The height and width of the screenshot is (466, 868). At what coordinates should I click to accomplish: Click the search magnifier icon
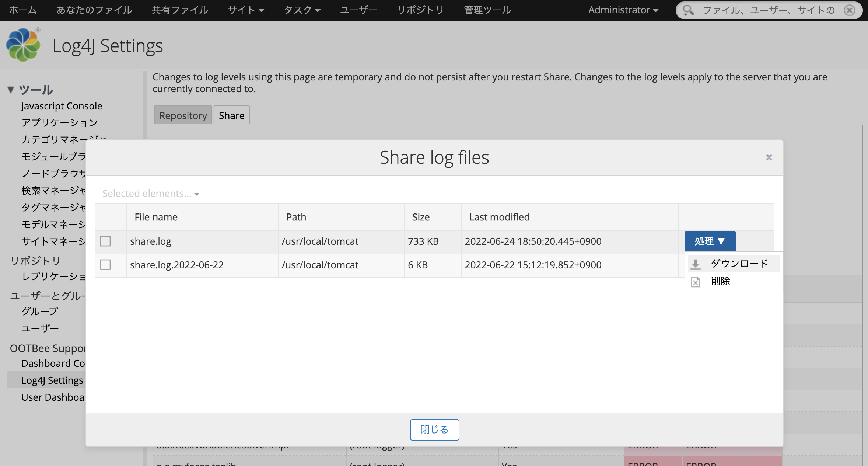[688, 10]
